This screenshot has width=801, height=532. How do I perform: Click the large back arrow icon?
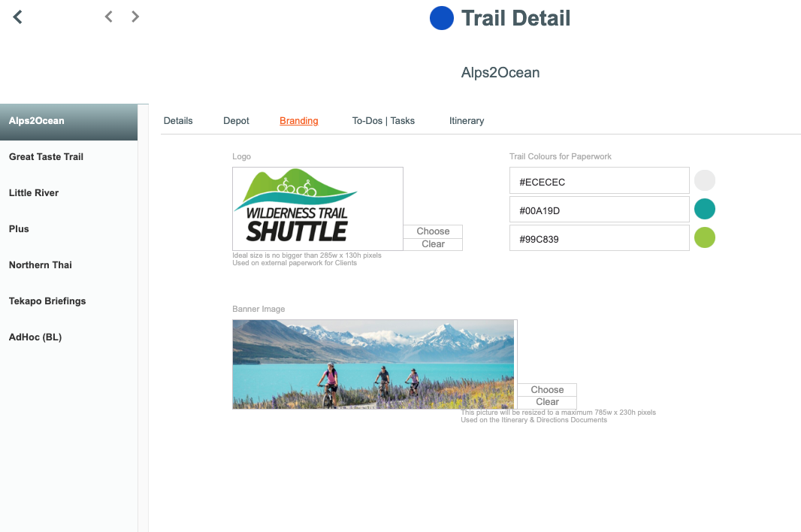coord(18,17)
